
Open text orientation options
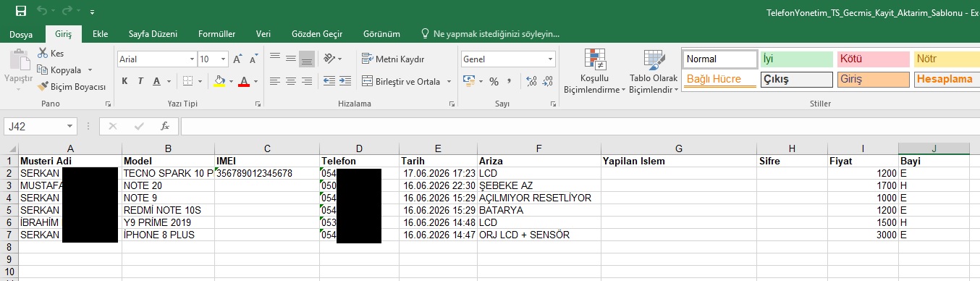click(333, 59)
